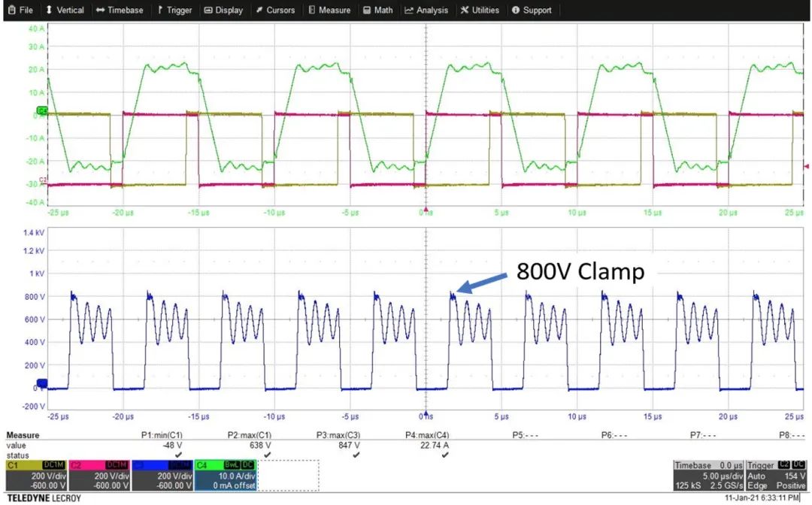Select the empty P5 measurement slot

[525, 435]
